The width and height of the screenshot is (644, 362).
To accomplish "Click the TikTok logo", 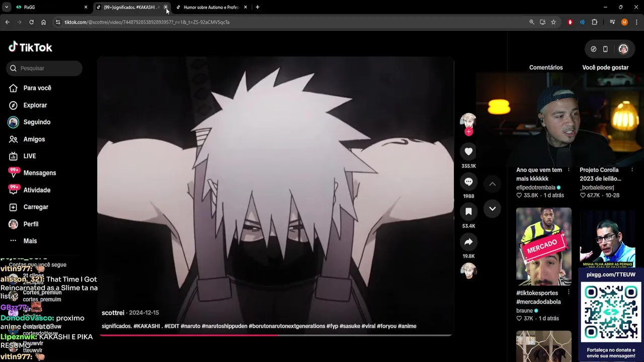I will pos(30,47).
